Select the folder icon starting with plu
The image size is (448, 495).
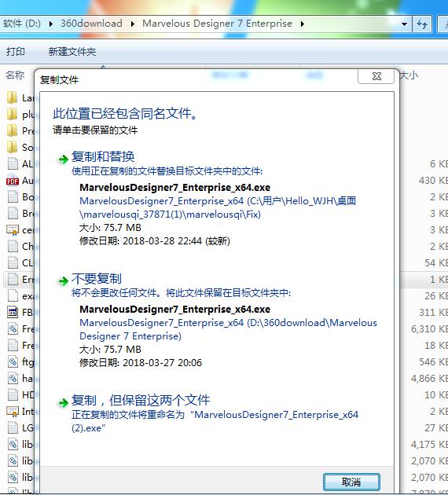pyautogui.click(x=13, y=114)
